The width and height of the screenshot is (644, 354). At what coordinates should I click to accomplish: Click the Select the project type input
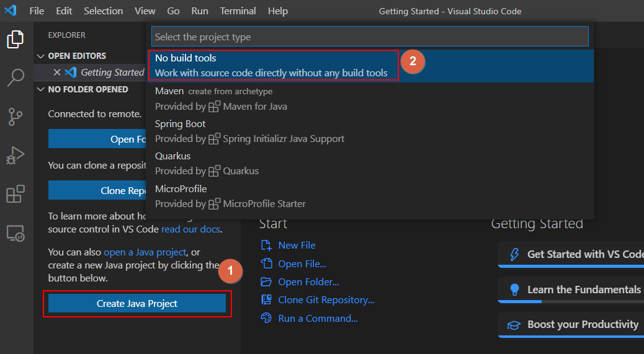370,37
